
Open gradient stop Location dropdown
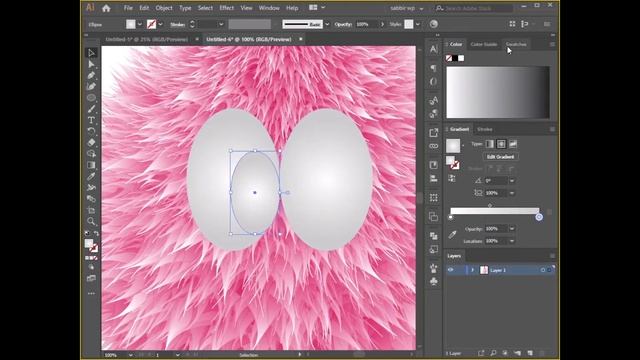coord(512,241)
